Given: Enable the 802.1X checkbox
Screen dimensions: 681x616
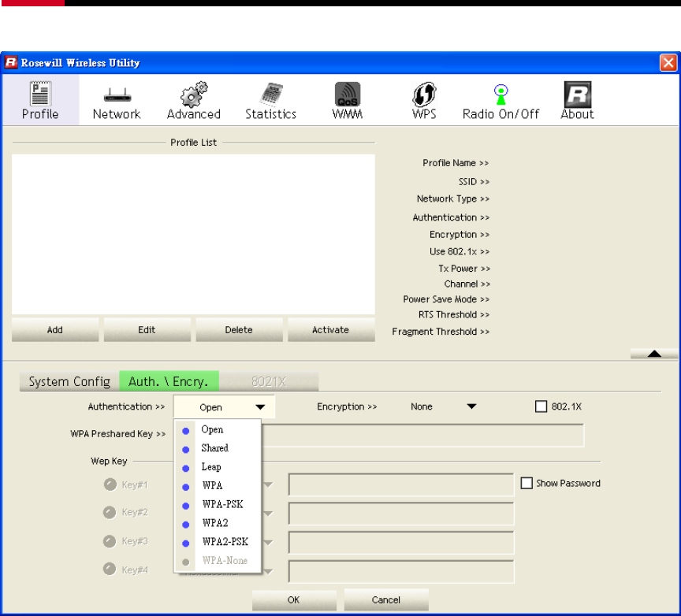Looking at the screenshot, I should coord(541,407).
